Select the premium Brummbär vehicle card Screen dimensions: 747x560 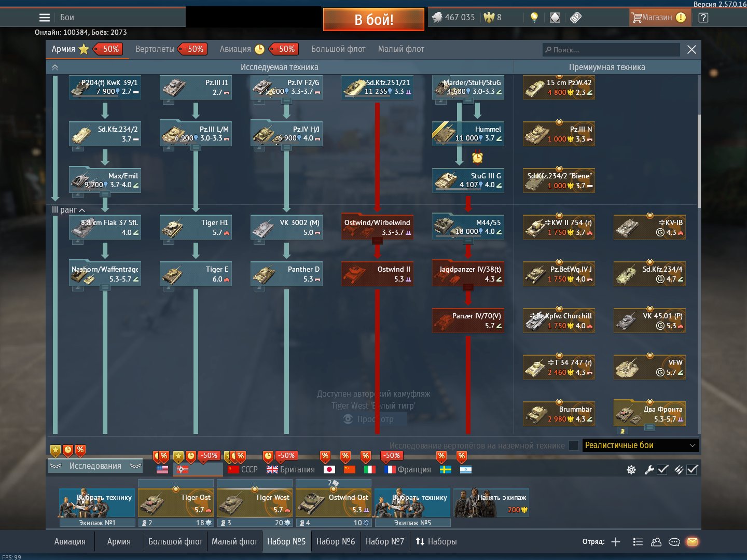coord(559,414)
